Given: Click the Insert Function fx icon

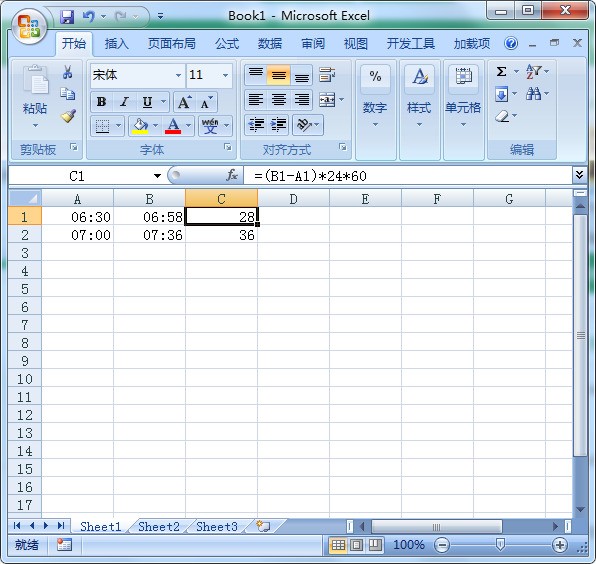Looking at the screenshot, I should pyautogui.click(x=232, y=175).
